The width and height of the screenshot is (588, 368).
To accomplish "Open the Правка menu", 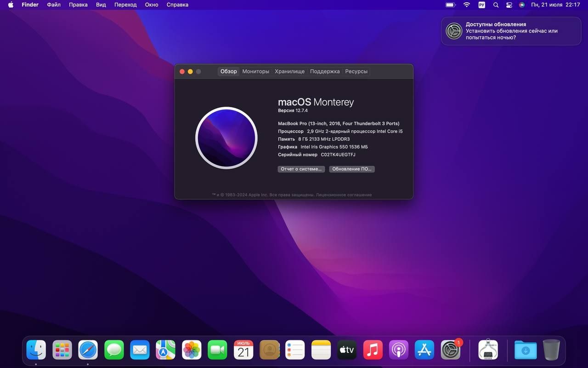I will tap(78, 5).
